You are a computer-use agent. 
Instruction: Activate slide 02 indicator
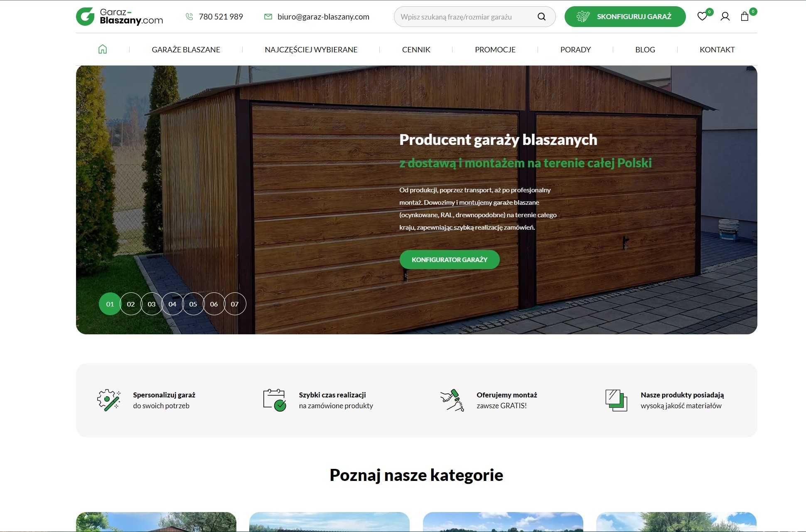pyautogui.click(x=131, y=304)
